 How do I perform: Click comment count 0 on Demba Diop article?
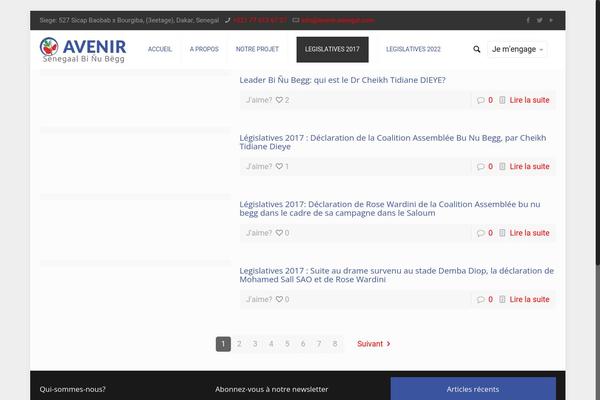pos(491,299)
